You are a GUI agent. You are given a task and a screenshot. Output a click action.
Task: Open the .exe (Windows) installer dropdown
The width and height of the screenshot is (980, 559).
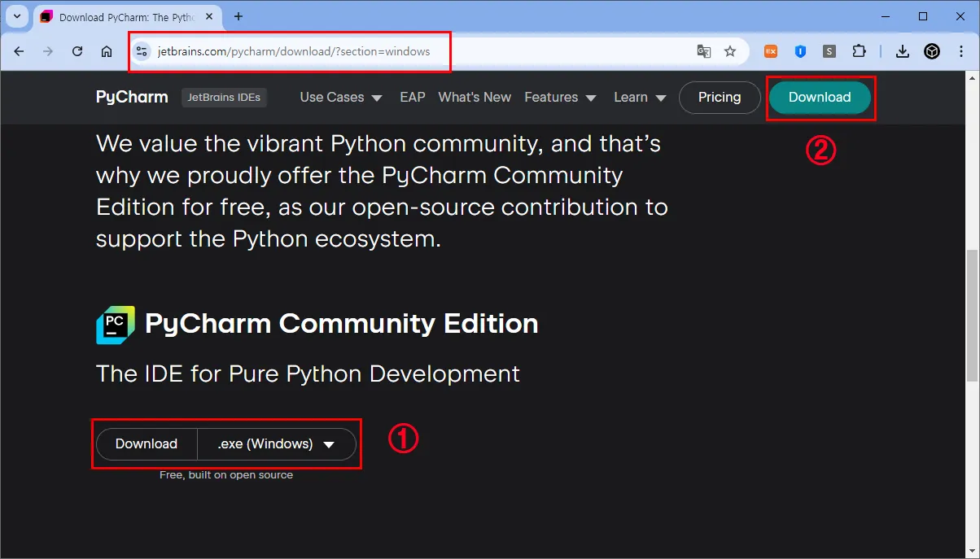click(277, 443)
